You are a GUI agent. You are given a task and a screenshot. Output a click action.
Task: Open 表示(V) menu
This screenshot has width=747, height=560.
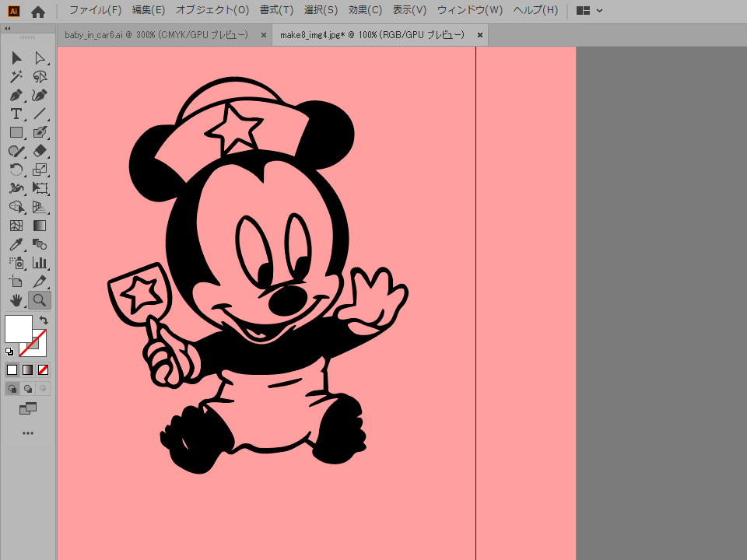pos(409,10)
